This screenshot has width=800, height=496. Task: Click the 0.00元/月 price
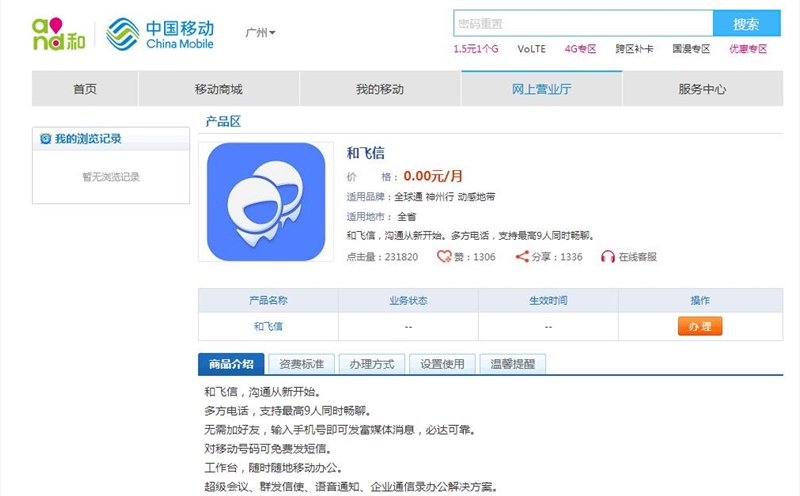coord(433,176)
